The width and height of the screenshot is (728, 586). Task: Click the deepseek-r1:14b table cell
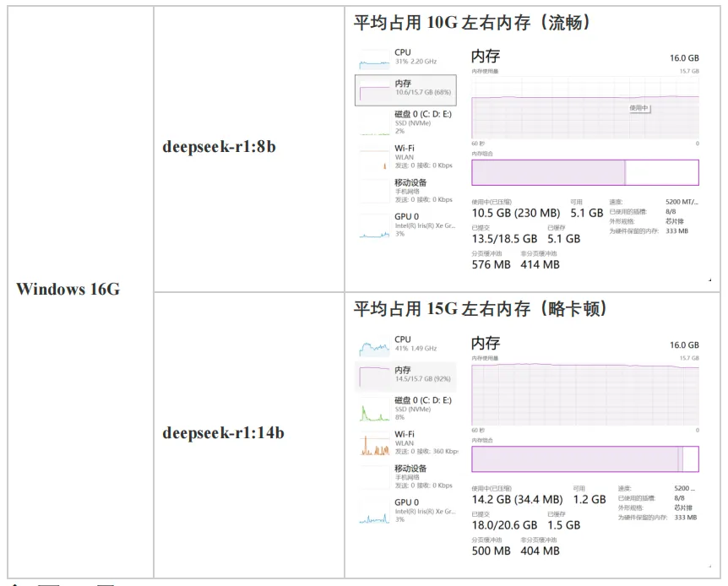coord(223,433)
